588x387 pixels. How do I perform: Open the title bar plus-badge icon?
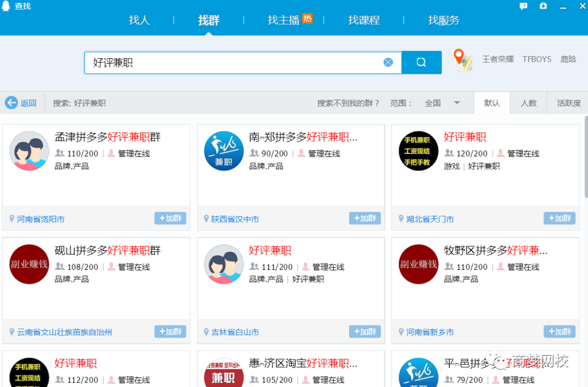coord(543,5)
